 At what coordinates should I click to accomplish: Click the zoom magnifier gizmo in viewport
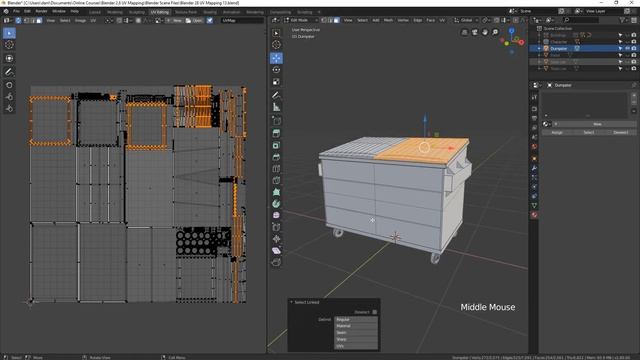pyautogui.click(x=495, y=32)
